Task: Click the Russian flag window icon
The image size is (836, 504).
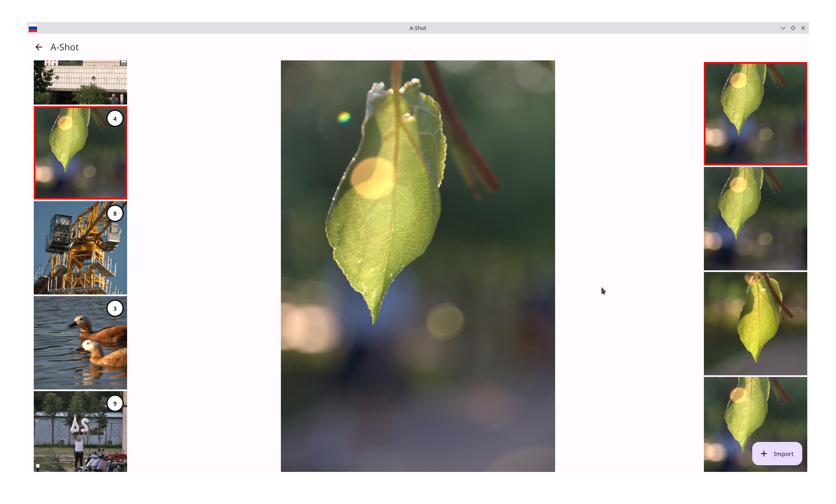Action: click(x=33, y=28)
